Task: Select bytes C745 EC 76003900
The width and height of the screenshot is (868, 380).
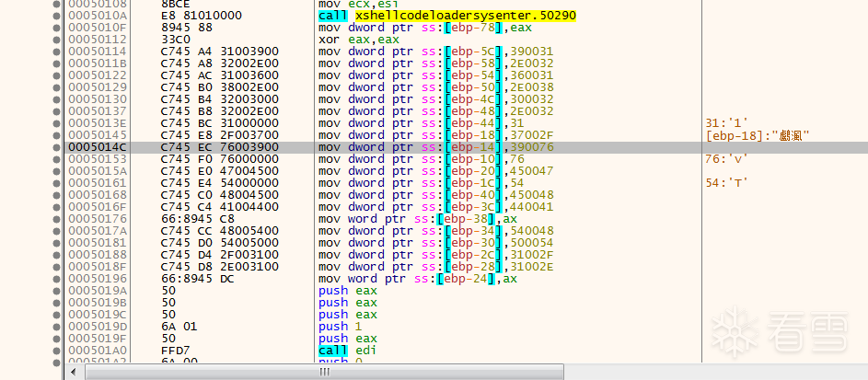Action: pyautogui.click(x=219, y=147)
